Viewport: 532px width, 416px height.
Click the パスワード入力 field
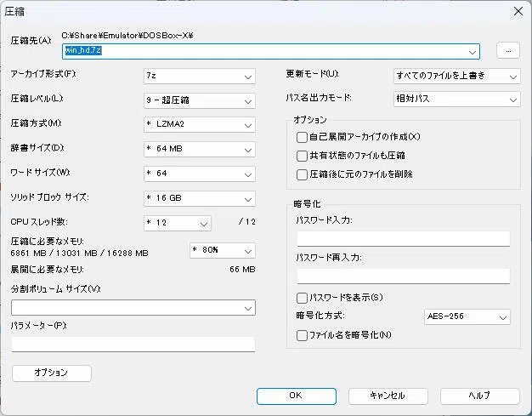pyautogui.click(x=404, y=239)
